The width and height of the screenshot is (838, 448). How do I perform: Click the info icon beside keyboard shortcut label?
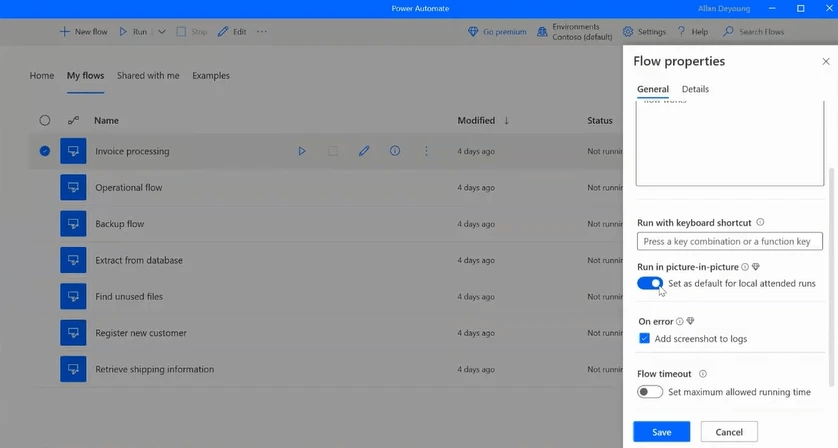tap(760, 222)
